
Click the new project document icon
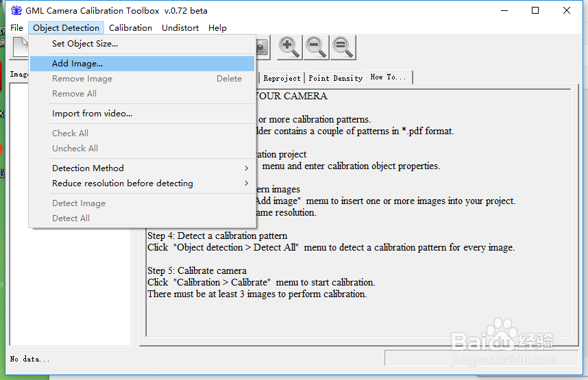21,48
